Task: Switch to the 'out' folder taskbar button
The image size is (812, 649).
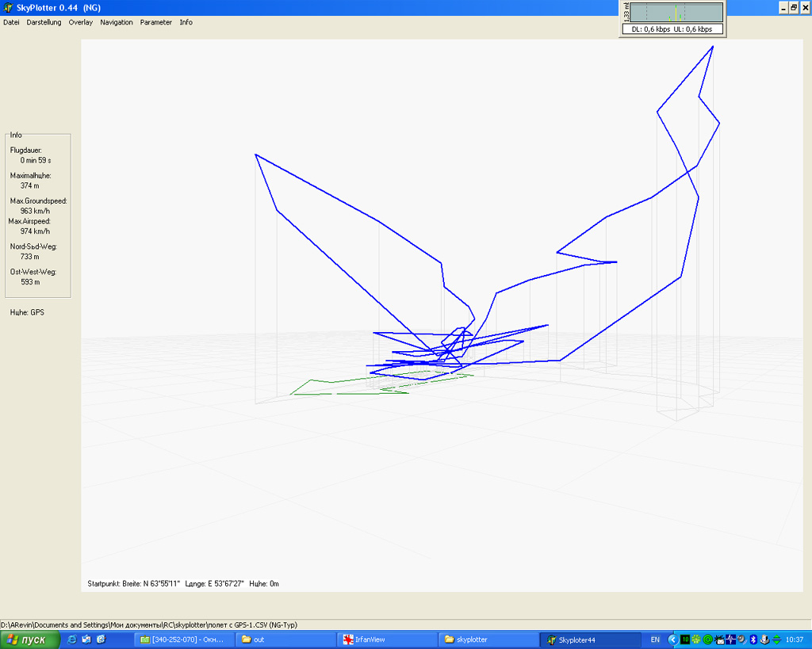Action: tap(285, 639)
